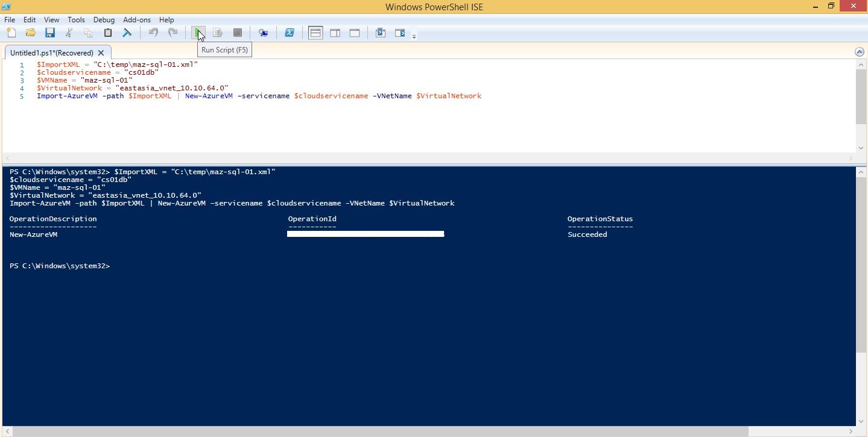Viewport: 868px width, 437px height.
Task: Create a new script file
Action: pyautogui.click(x=10, y=33)
